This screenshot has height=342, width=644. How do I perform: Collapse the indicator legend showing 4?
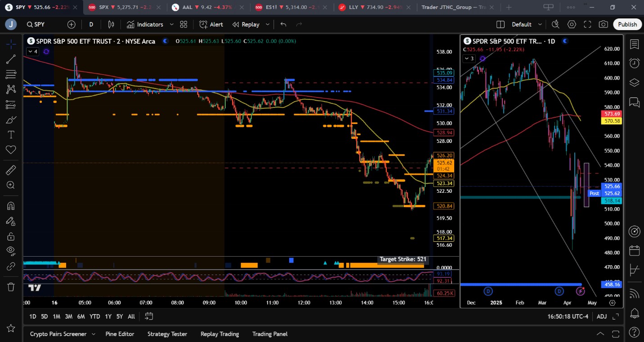click(x=32, y=51)
